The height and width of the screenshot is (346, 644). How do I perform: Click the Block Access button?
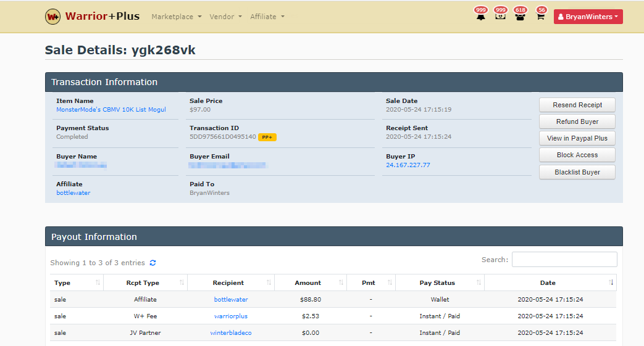point(577,155)
